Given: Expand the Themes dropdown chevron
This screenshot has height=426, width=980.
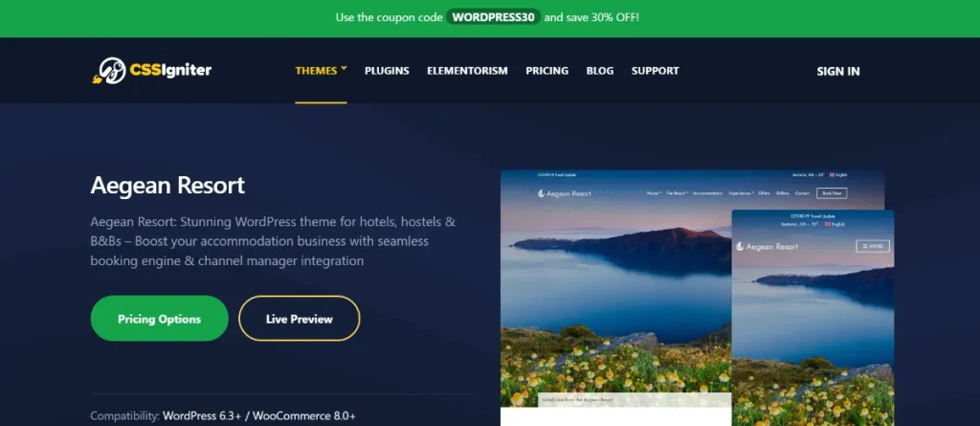Looking at the screenshot, I should (x=344, y=69).
